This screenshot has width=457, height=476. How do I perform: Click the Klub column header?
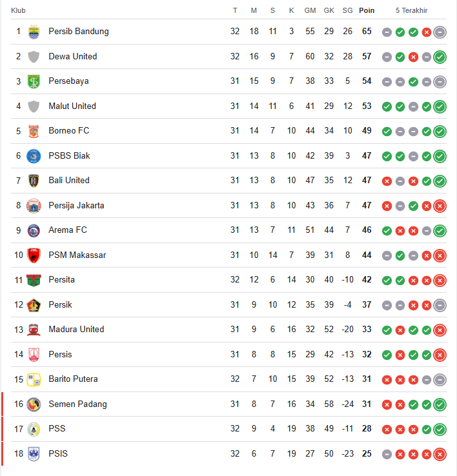(18, 10)
